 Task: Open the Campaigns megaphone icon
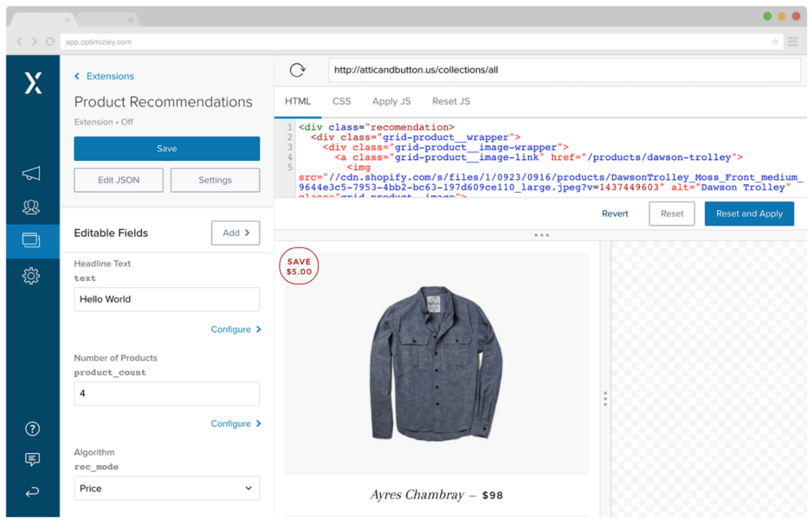(31, 173)
